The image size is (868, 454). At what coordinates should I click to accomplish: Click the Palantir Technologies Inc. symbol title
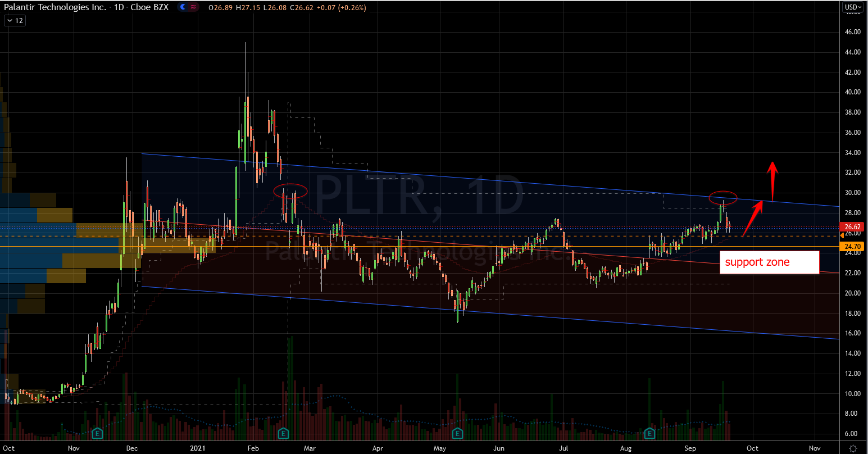(54, 8)
